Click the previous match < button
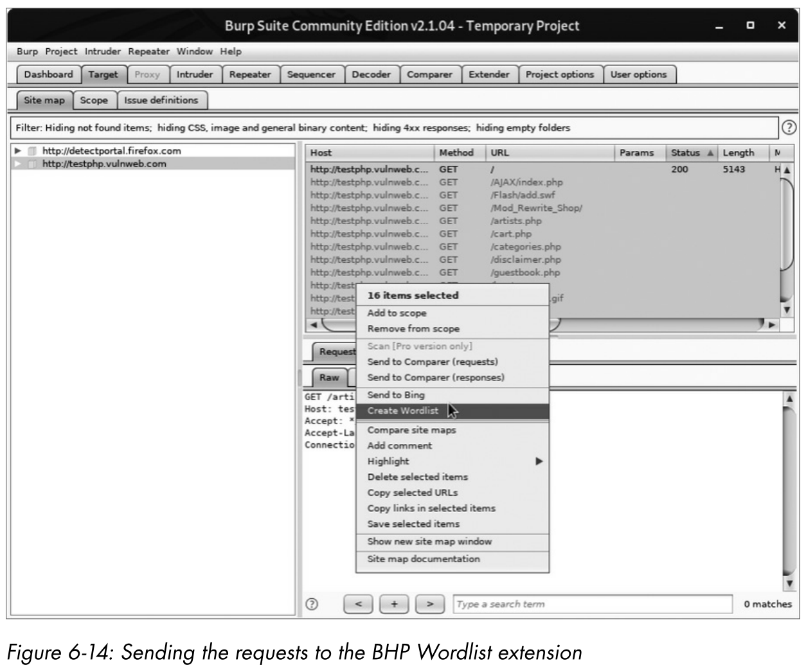Image resolution: width=806 pixels, height=672 pixels. click(359, 604)
